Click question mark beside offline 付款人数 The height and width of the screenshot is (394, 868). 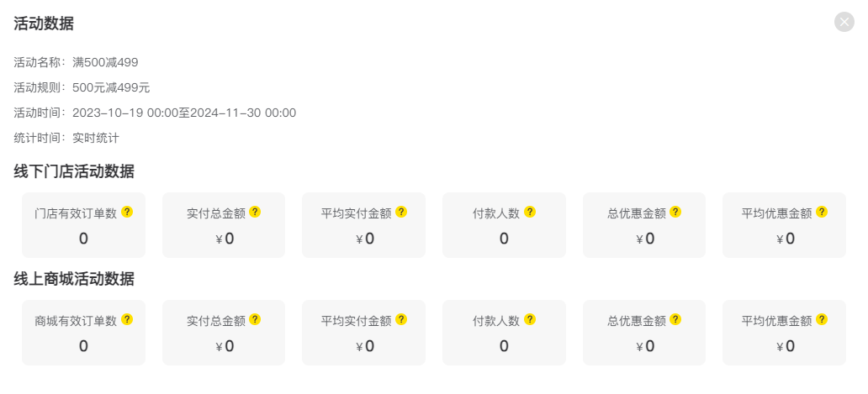click(x=530, y=212)
